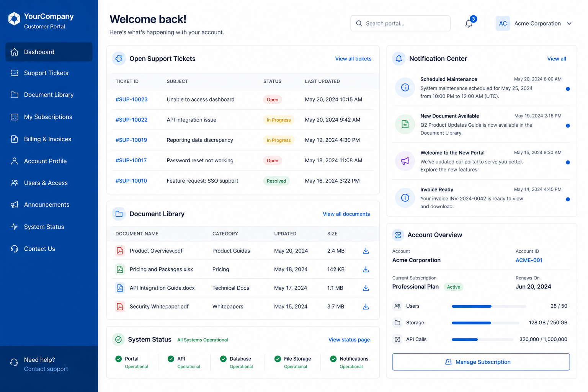This screenshot has width=588, height=392.
Task: Download Security Whitepaper.pdf using download icon
Action: pyautogui.click(x=366, y=307)
